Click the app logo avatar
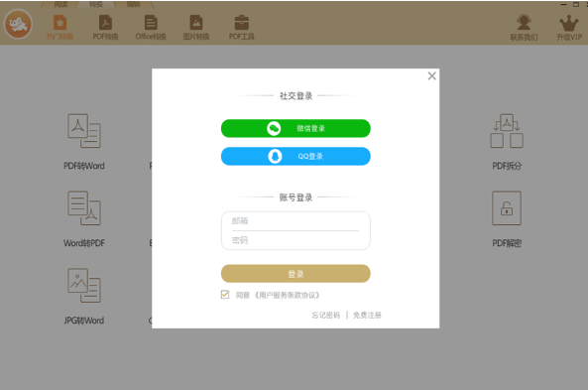 (x=18, y=24)
